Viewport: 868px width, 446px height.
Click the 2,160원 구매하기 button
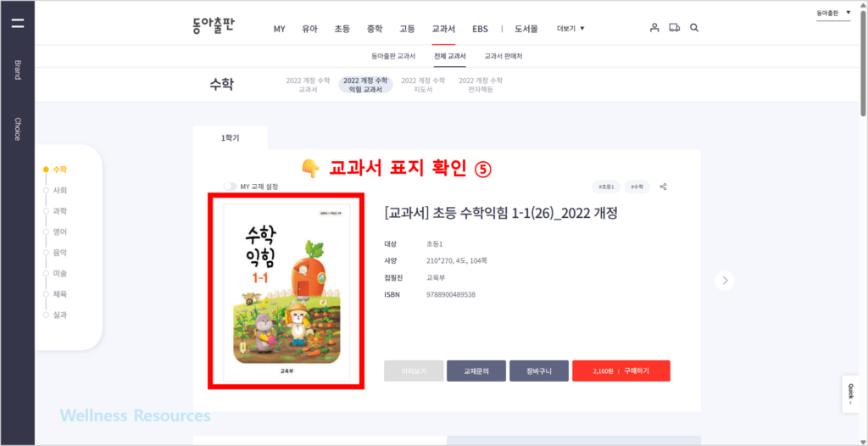tap(621, 371)
